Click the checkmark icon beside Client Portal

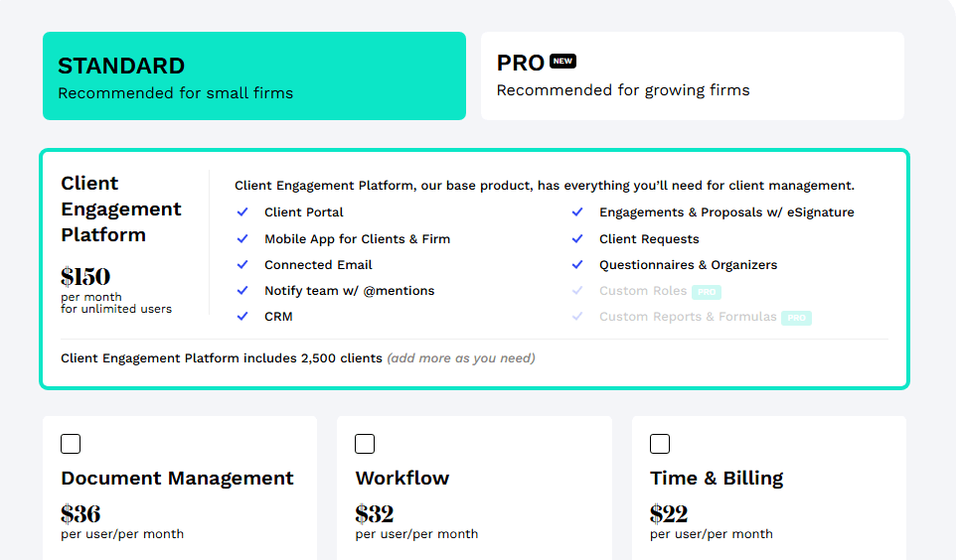pos(242,212)
